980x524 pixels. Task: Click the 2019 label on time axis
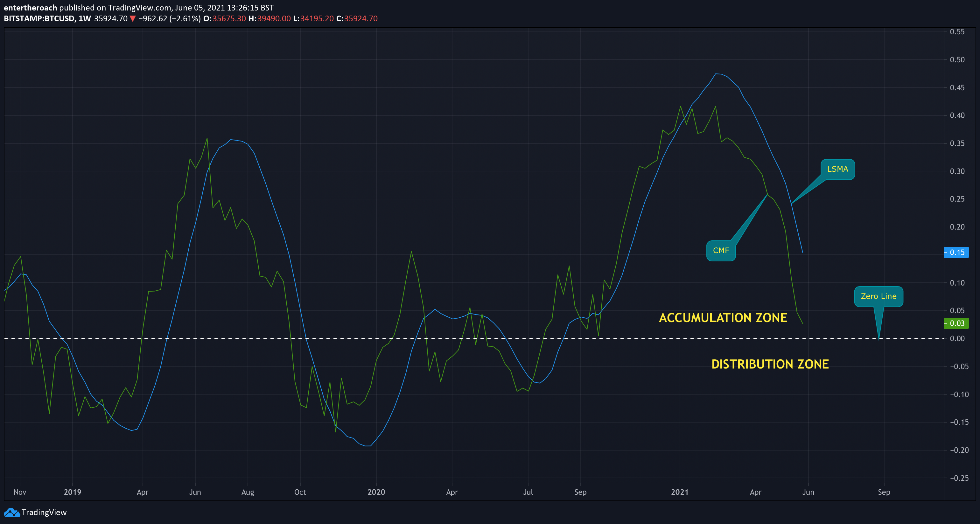pyautogui.click(x=72, y=492)
